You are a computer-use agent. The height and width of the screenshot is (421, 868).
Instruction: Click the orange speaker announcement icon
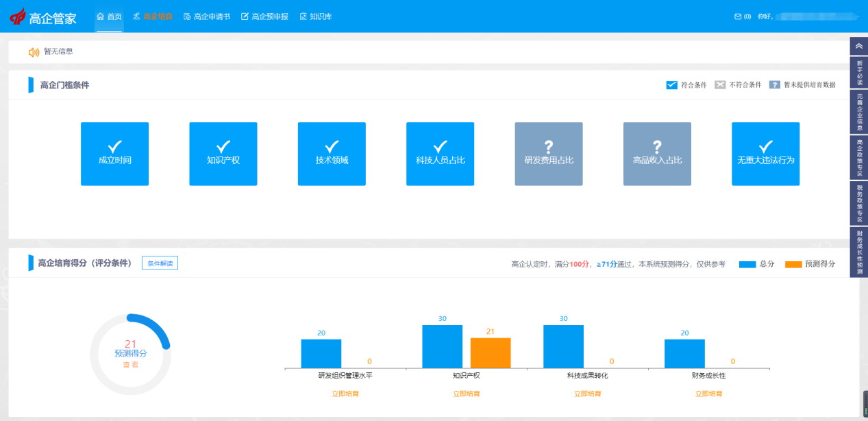click(34, 52)
